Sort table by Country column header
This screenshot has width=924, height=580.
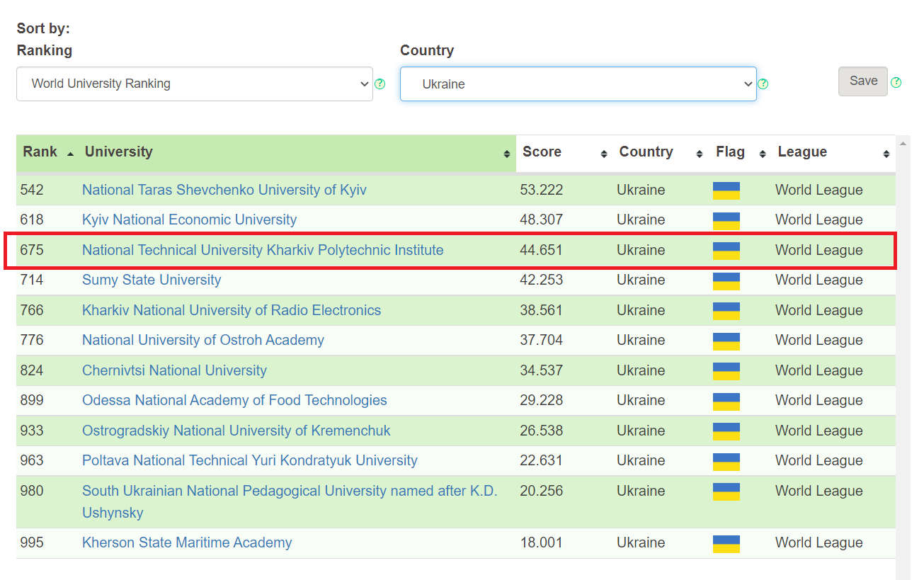pos(661,152)
